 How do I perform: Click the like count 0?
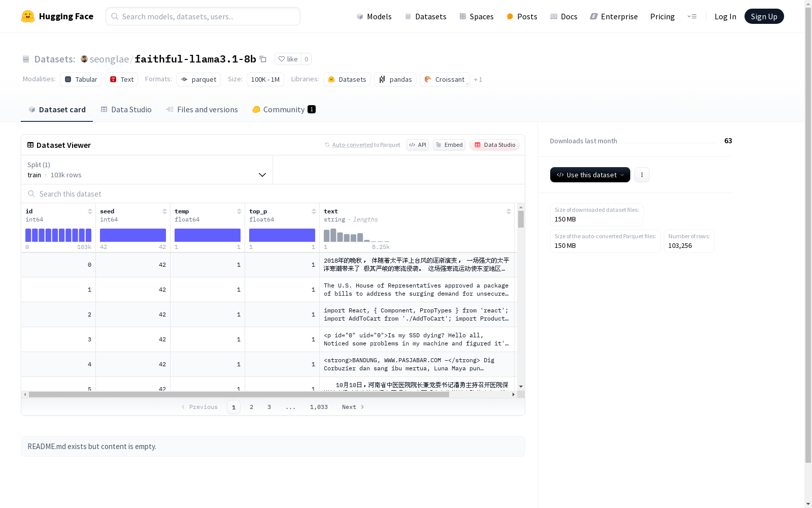[306, 59]
